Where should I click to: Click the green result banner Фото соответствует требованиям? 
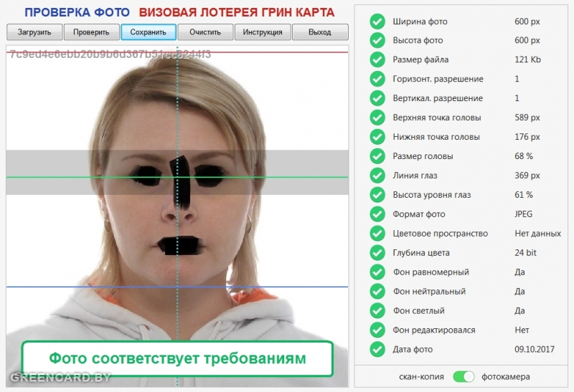[x=177, y=358]
